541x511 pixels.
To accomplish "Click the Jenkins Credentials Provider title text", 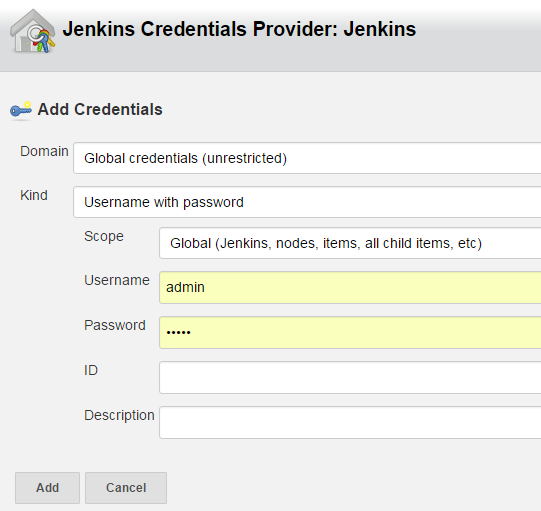I will tap(239, 29).
